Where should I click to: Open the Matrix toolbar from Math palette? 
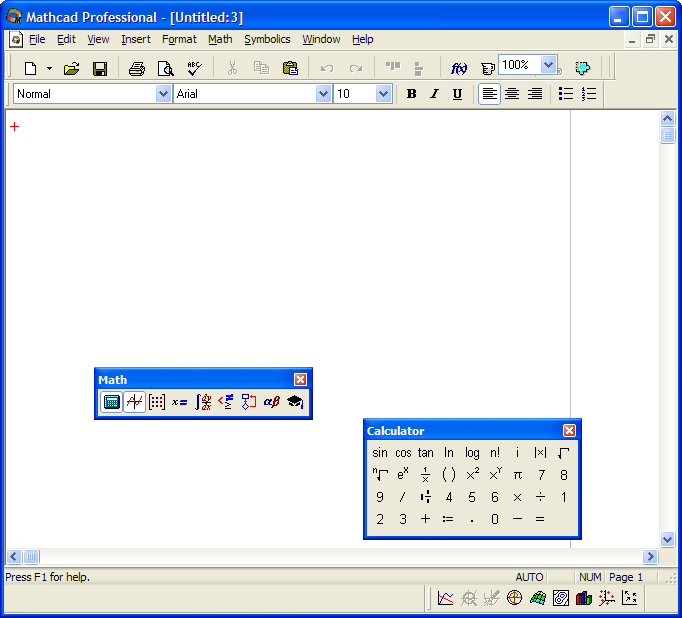tap(157, 402)
